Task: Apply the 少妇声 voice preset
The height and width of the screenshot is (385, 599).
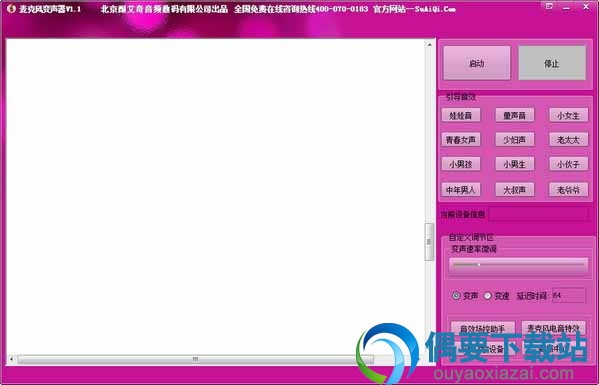Action: (515, 140)
